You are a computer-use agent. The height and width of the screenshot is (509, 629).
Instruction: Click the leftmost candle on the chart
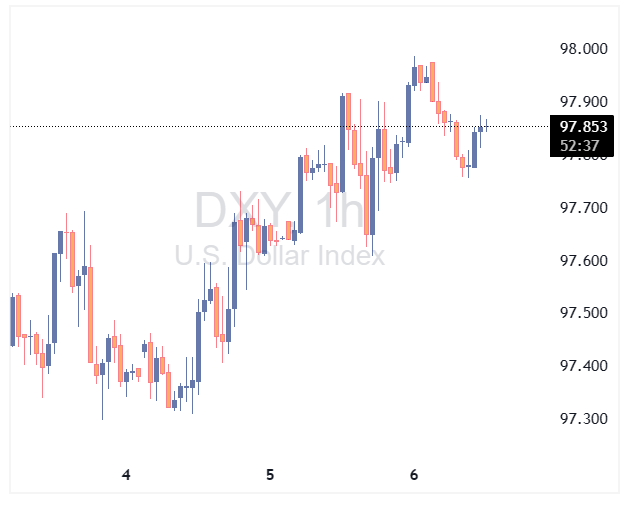click(x=12, y=320)
